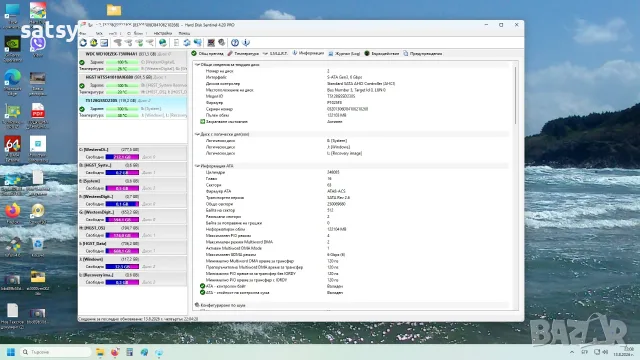Click the yellow warning disk status toolbar icon

(x=93, y=42)
